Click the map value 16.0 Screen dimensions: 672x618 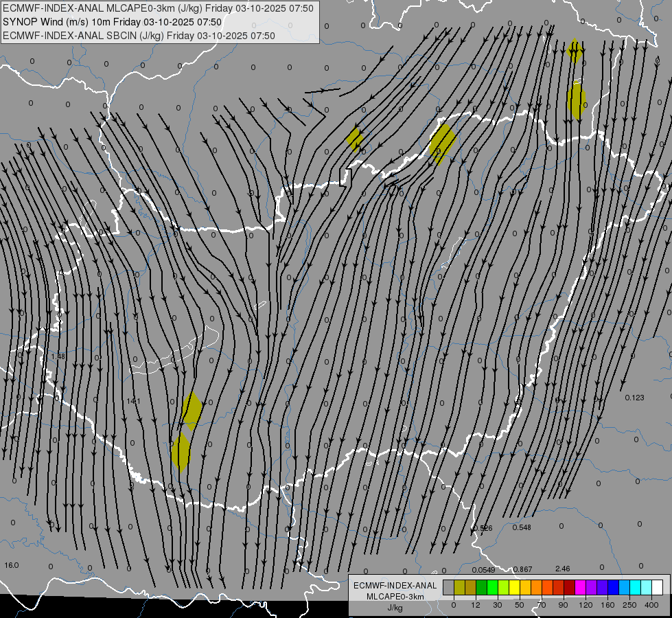tap(12, 565)
